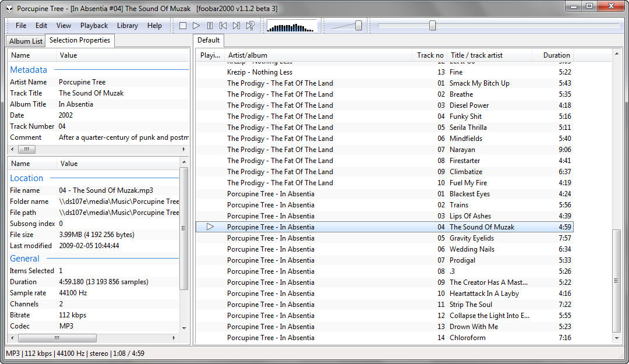This screenshot has width=629, height=364.
Task: Skip to the next track
Action: (236, 26)
